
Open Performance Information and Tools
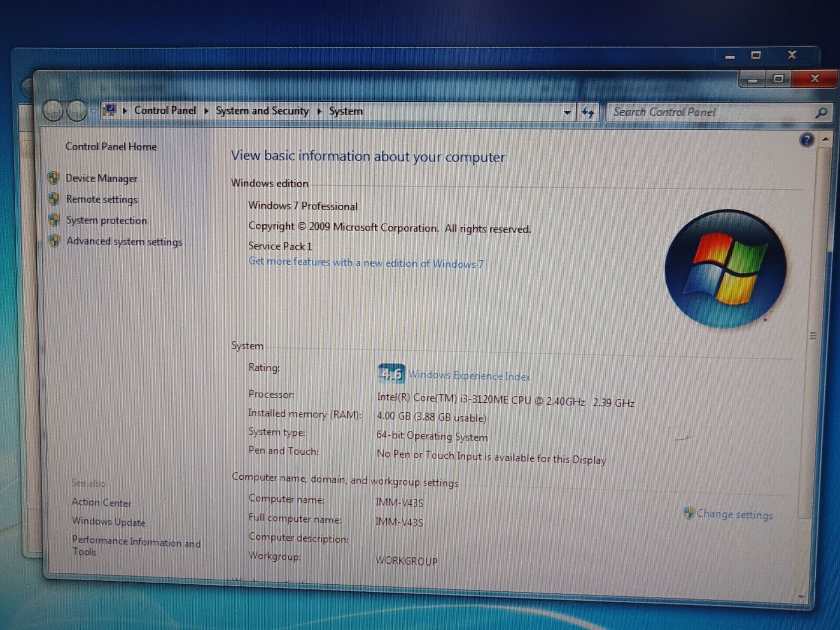(136, 546)
